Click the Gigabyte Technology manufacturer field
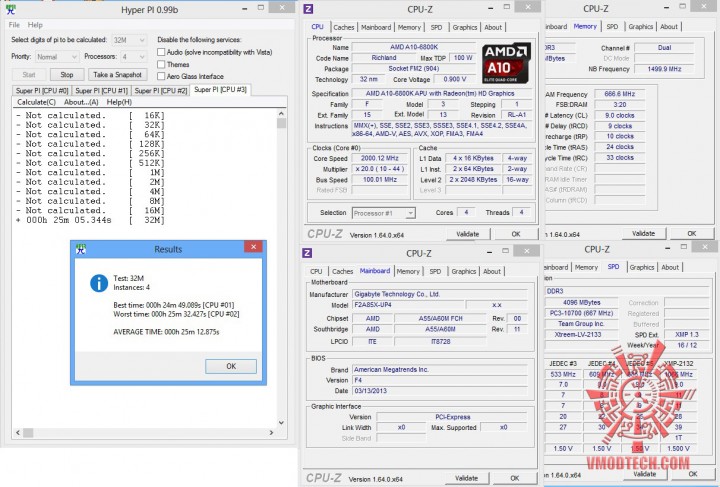 click(439, 294)
